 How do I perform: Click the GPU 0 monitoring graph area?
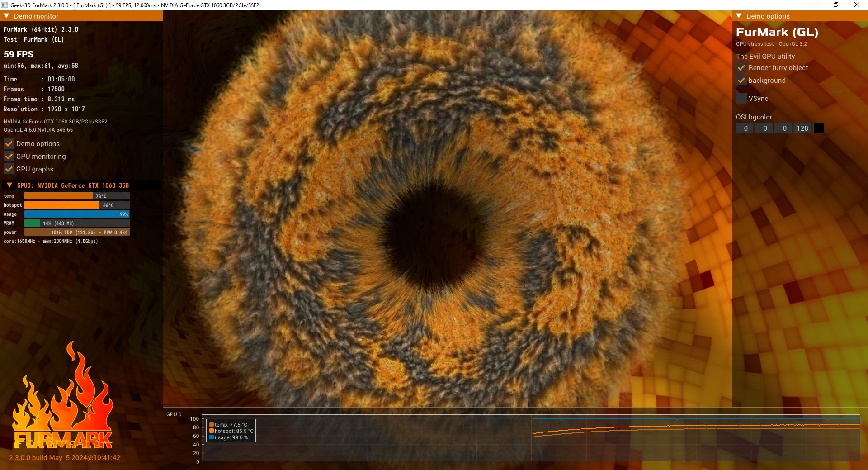tap(531, 438)
